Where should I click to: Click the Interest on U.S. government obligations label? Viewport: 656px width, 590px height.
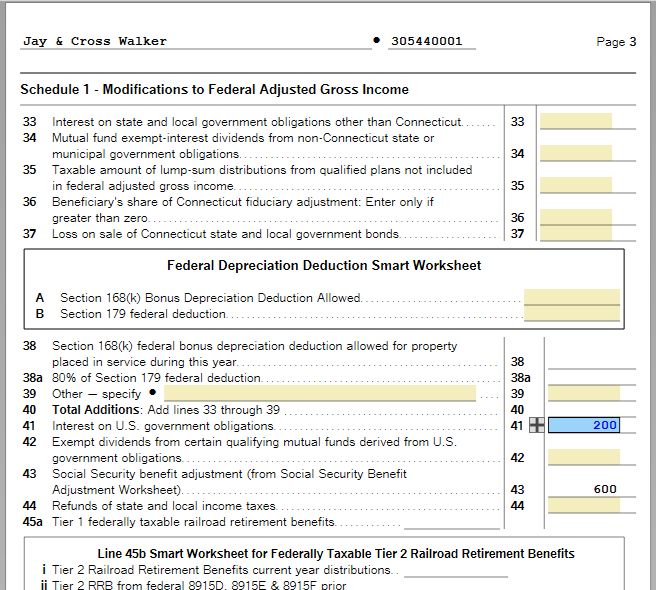(163, 426)
